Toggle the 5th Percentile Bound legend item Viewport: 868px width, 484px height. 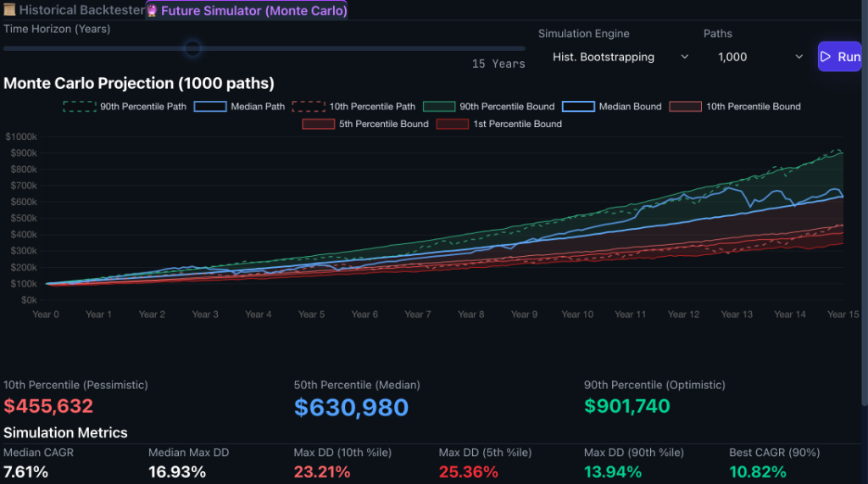click(365, 124)
